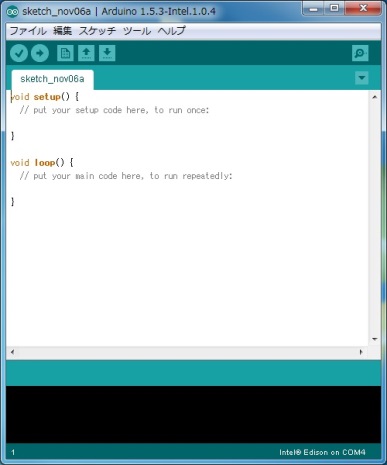Click the editor scroll down arrow
The image size is (387, 465).
coord(375,339)
